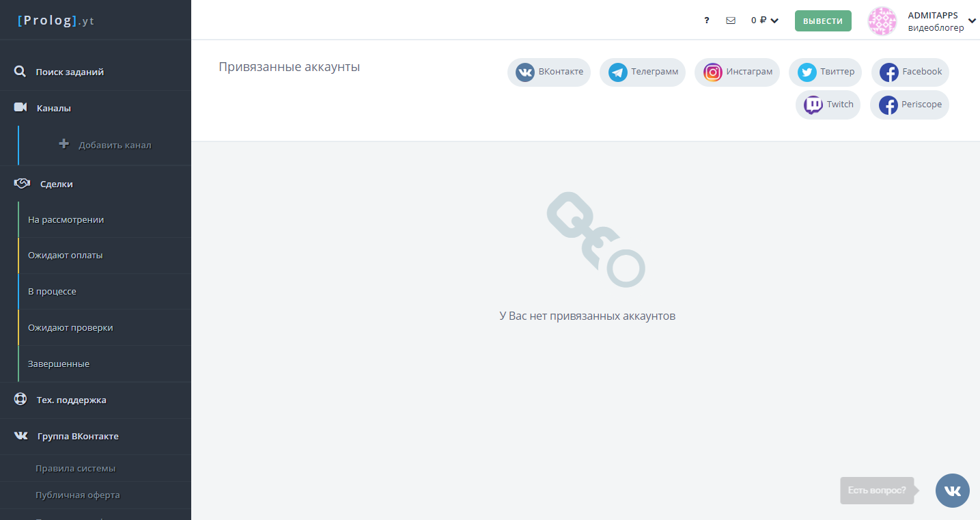Open Тех. поддержка in the sidebar
Image resolution: width=980 pixels, height=520 pixels.
point(96,400)
